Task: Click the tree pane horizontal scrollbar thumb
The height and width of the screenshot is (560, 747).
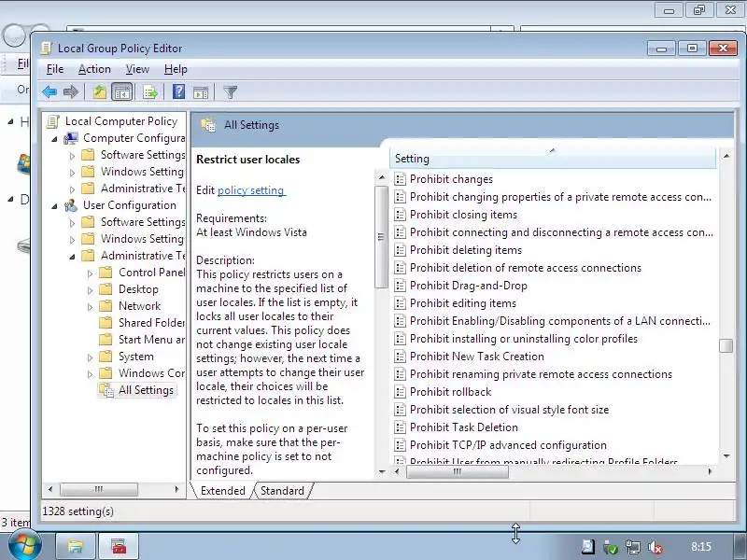Action: point(99,489)
